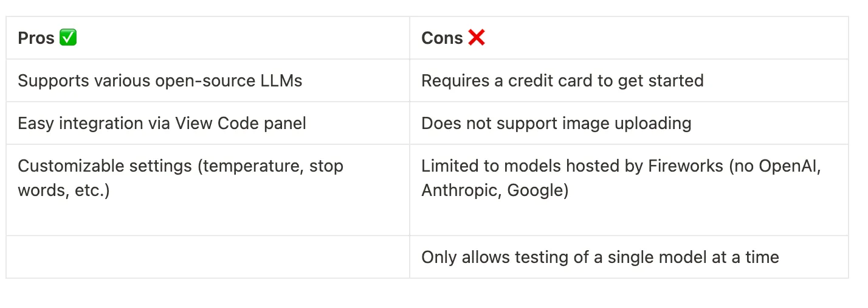Select the 'Supports various open-source LLMs' cell

[160, 80]
